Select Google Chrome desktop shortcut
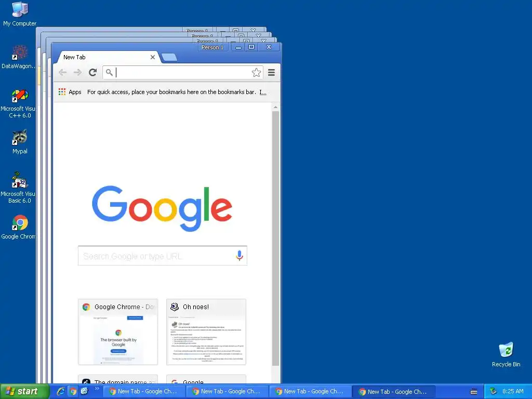Viewport: 532px width, 399px height. 18,227
